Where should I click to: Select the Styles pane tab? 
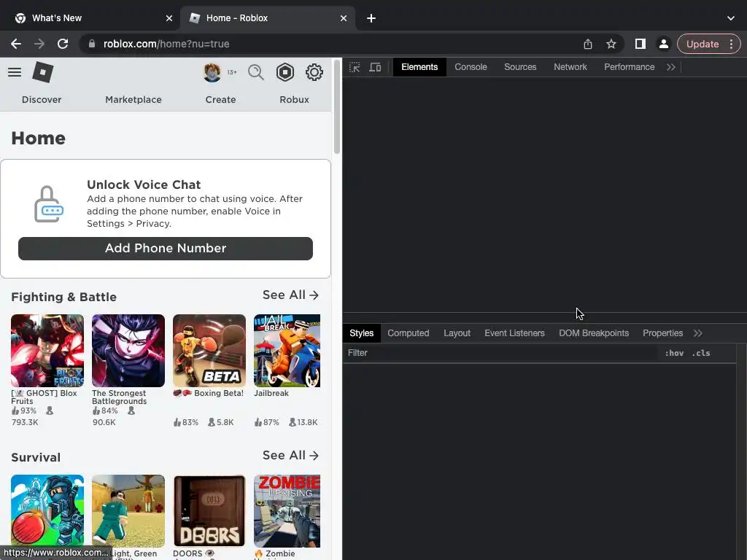(x=362, y=333)
